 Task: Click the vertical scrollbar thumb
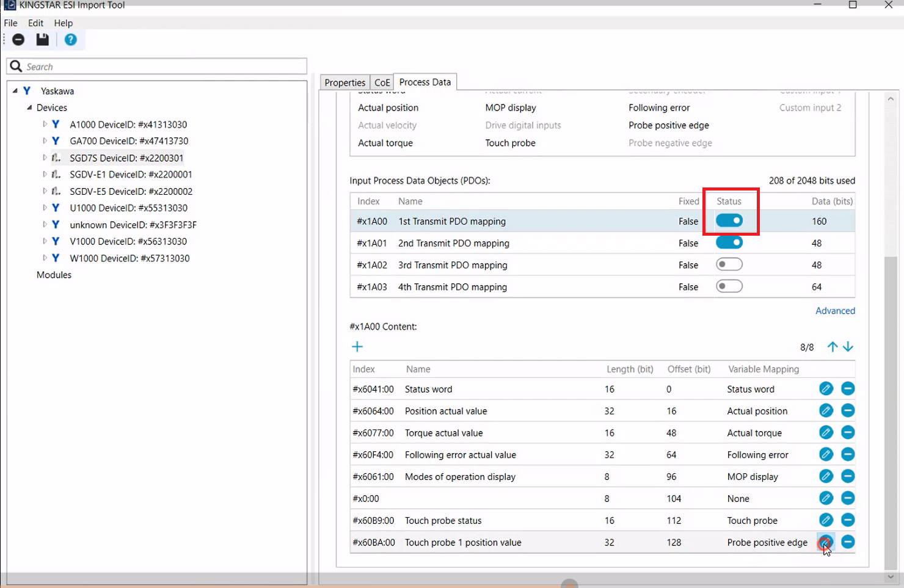tap(891, 413)
